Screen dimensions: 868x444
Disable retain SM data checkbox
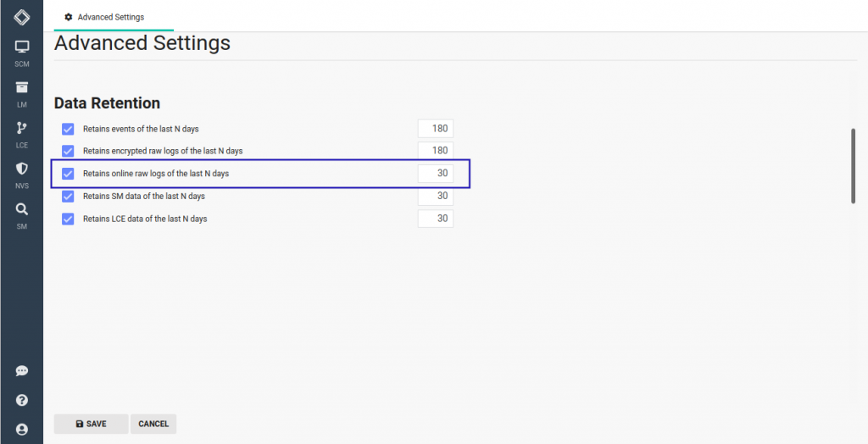tap(68, 197)
